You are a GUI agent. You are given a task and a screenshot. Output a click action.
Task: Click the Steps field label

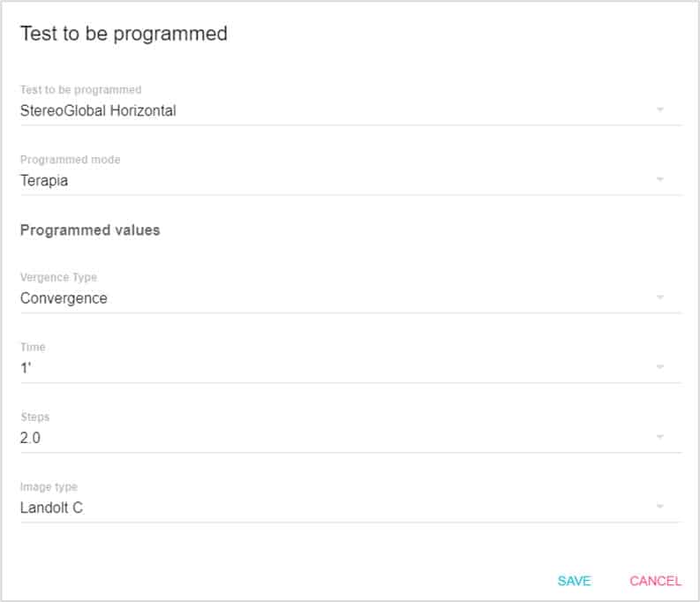point(34,417)
